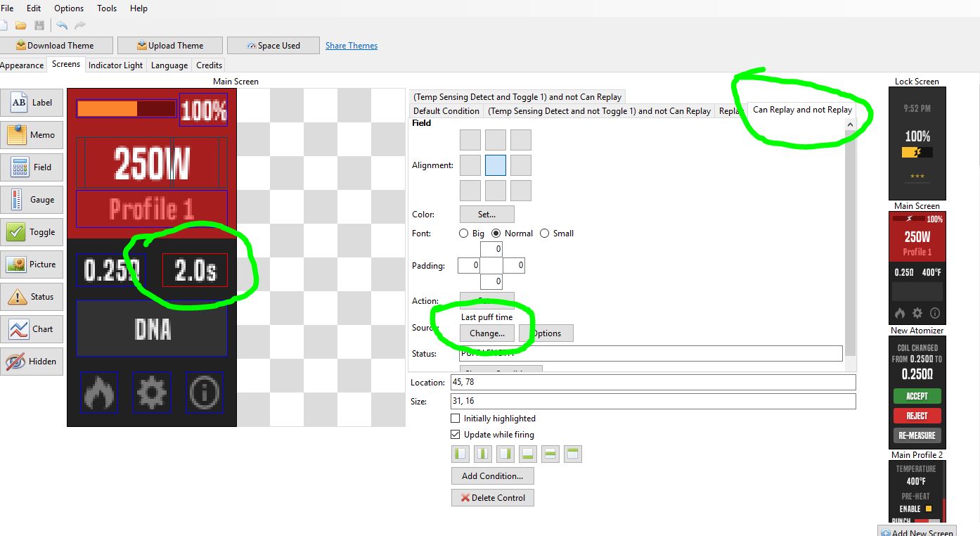Add a Gauge control from the palette

point(32,200)
